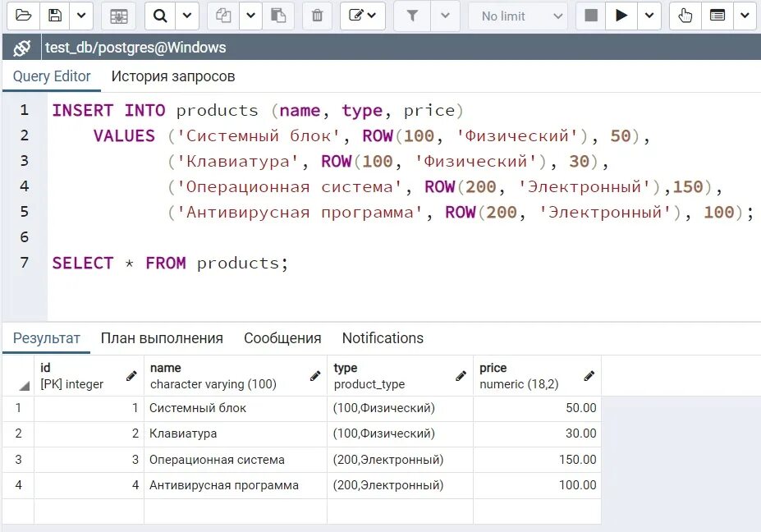Click the select-all corner triangle in grid

click(x=25, y=386)
